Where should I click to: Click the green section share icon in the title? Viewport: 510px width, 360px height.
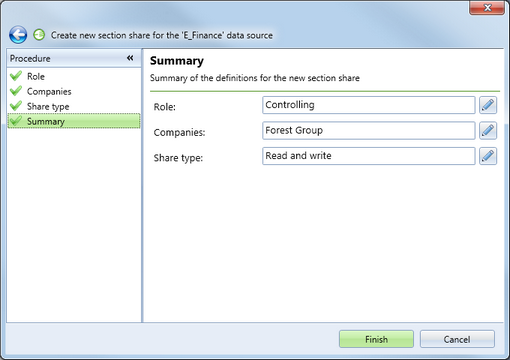click(39, 35)
